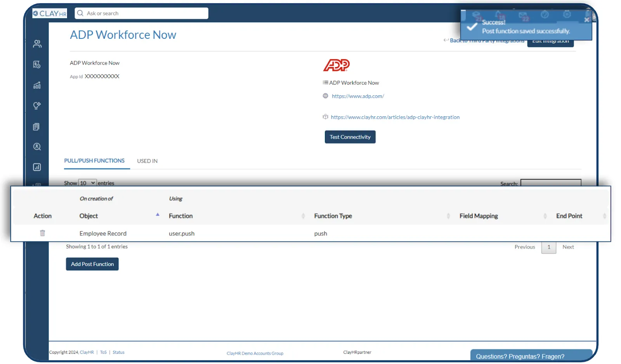Image resolution: width=621 pixels, height=364 pixels.
Task: Open the growth chart sidebar icon
Action: pyautogui.click(x=37, y=85)
